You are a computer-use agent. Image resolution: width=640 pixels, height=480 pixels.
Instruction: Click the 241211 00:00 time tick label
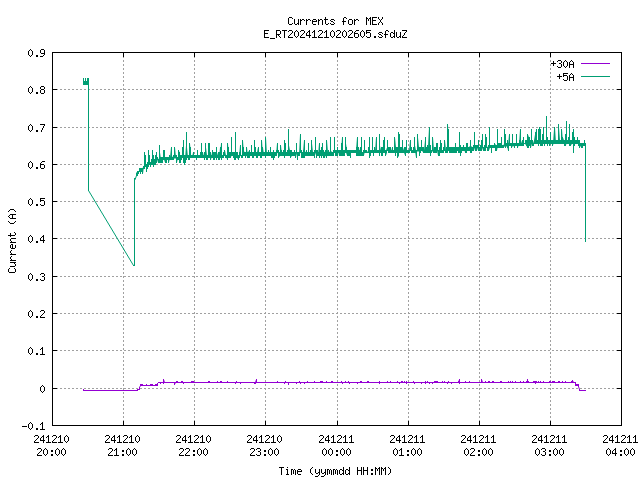(336, 446)
